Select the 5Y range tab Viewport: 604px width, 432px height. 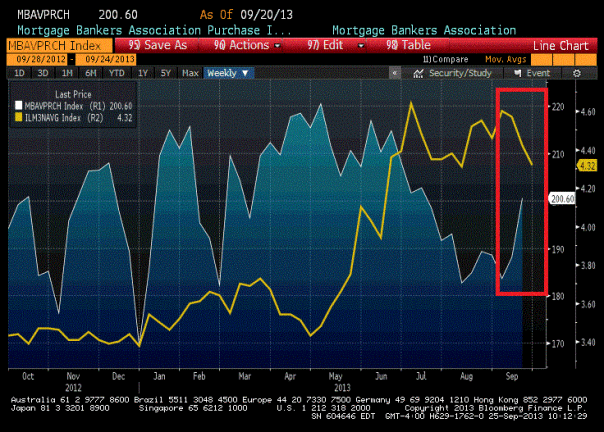(166, 73)
